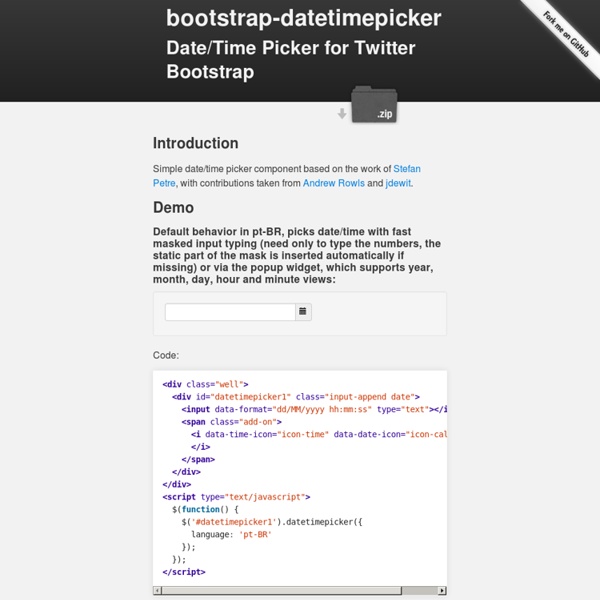Click the div class="well" code line
Viewport: 600px width, 600px height.
coord(205,384)
